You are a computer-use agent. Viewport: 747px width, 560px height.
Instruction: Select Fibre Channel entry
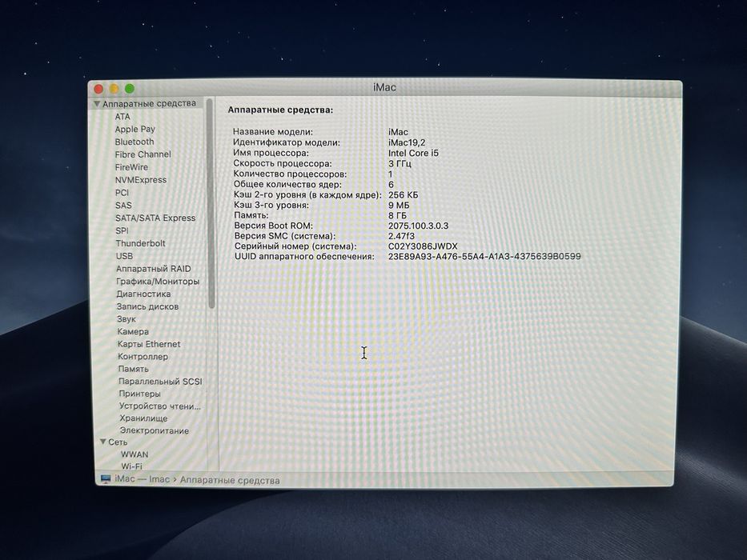(x=143, y=154)
